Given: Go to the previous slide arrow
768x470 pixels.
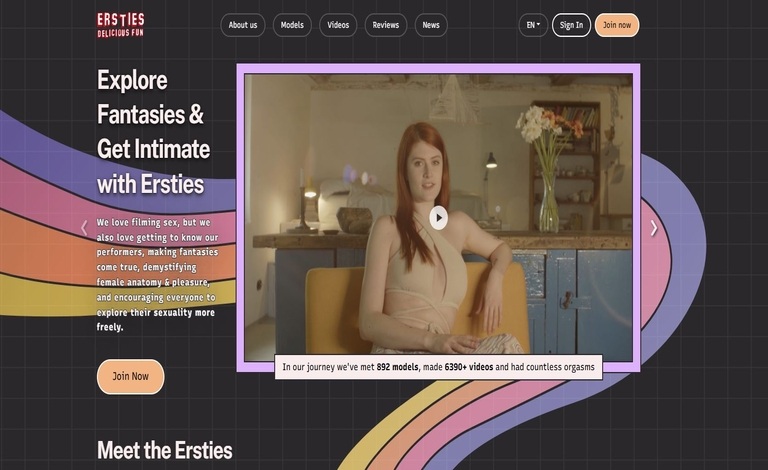Looking at the screenshot, I should [84, 228].
